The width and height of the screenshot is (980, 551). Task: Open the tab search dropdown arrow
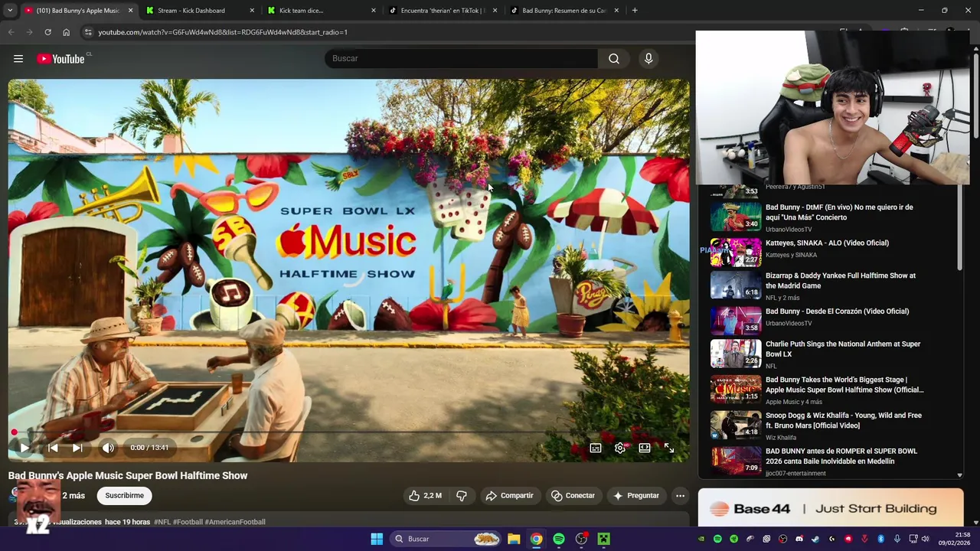(10, 11)
